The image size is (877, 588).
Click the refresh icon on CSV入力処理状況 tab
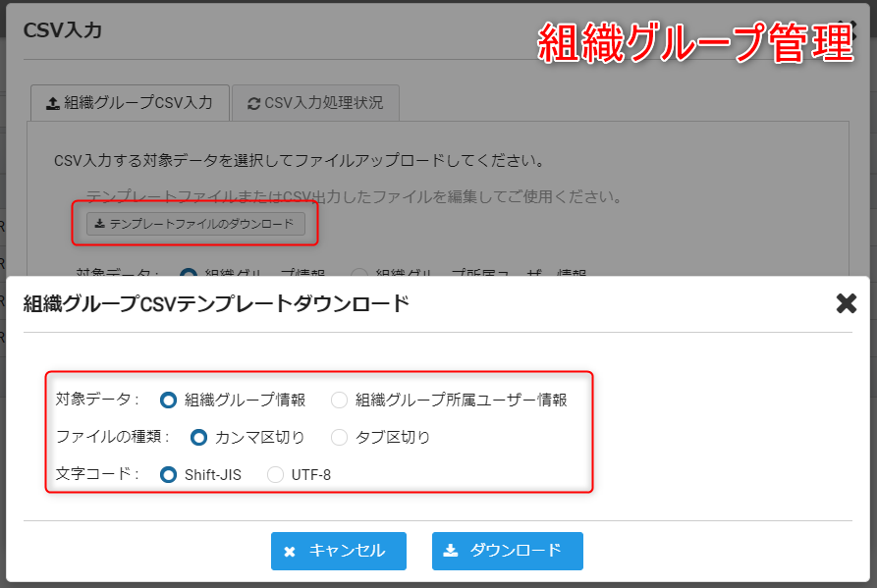point(254,103)
